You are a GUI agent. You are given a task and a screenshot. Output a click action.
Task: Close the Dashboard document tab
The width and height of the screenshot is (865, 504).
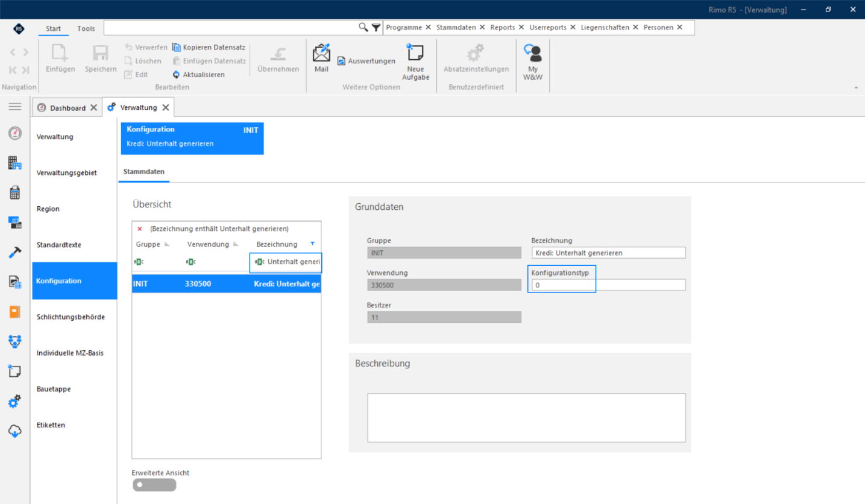pos(93,107)
